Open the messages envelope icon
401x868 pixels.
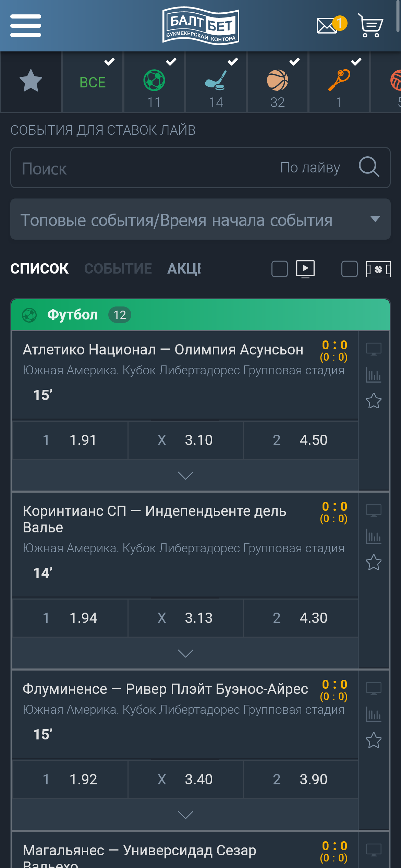(x=327, y=26)
